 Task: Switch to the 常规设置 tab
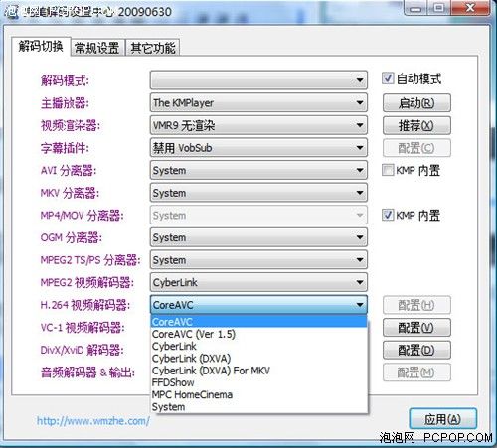[x=97, y=48]
